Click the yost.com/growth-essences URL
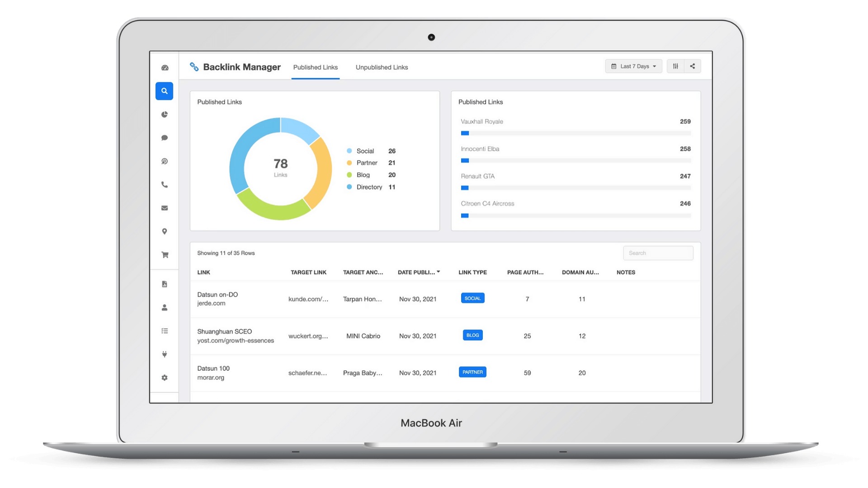Screen dimensions: 868x488 pyautogui.click(x=236, y=341)
